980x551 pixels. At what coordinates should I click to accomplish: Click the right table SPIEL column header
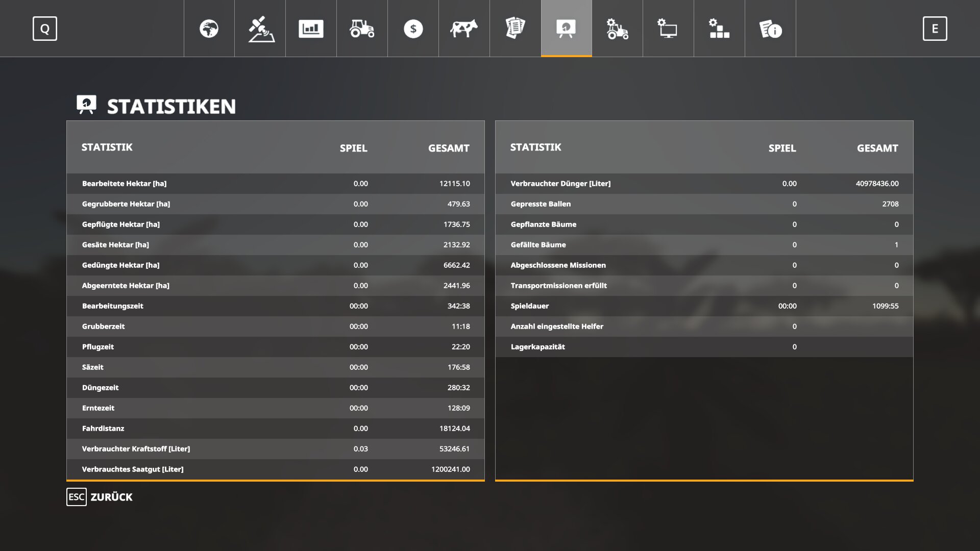pyautogui.click(x=782, y=148)
